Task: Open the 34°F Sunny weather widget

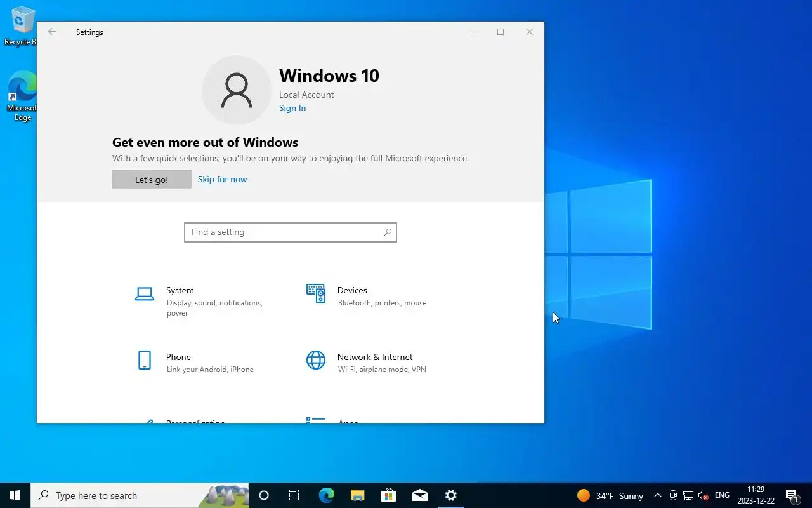Action: pos(610,495)
